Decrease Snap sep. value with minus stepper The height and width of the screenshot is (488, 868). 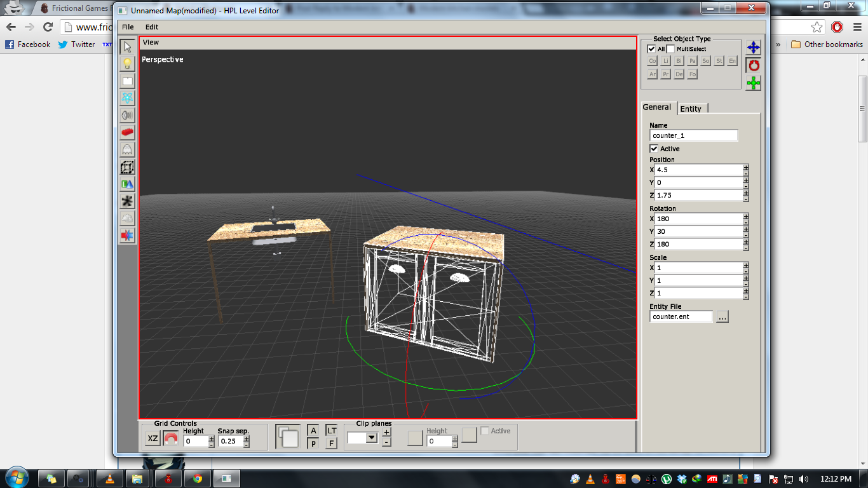[247, 444]
